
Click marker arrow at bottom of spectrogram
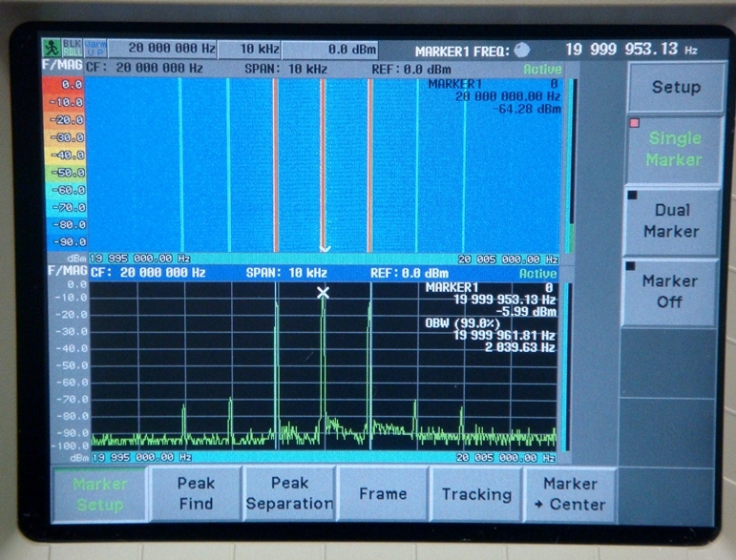coord(325,249)
